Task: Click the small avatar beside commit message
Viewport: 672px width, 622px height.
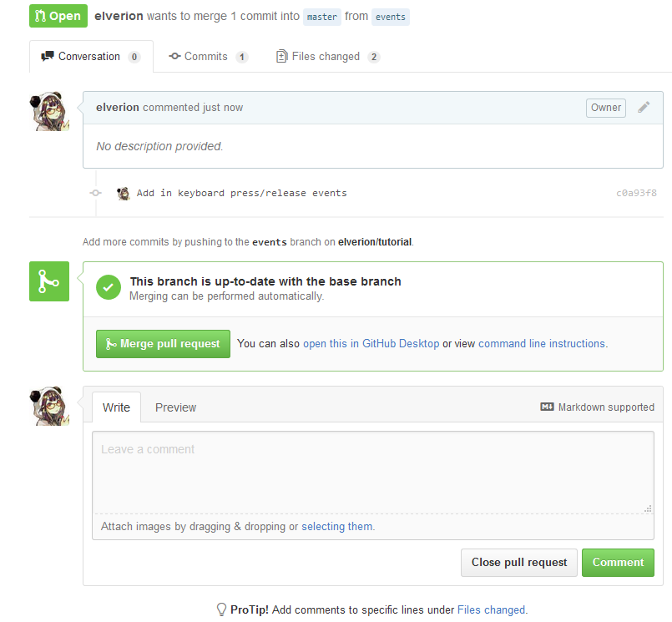Action: (x=124, y=194)
